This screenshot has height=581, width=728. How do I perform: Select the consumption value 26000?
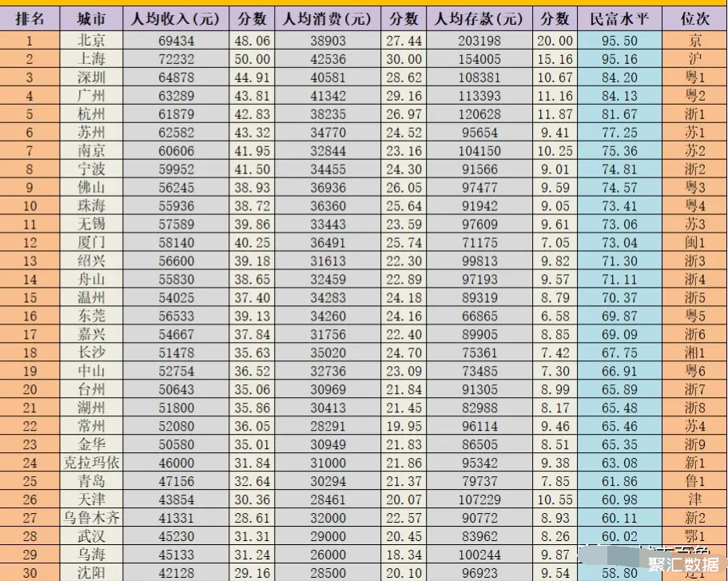tap(328, 555)
